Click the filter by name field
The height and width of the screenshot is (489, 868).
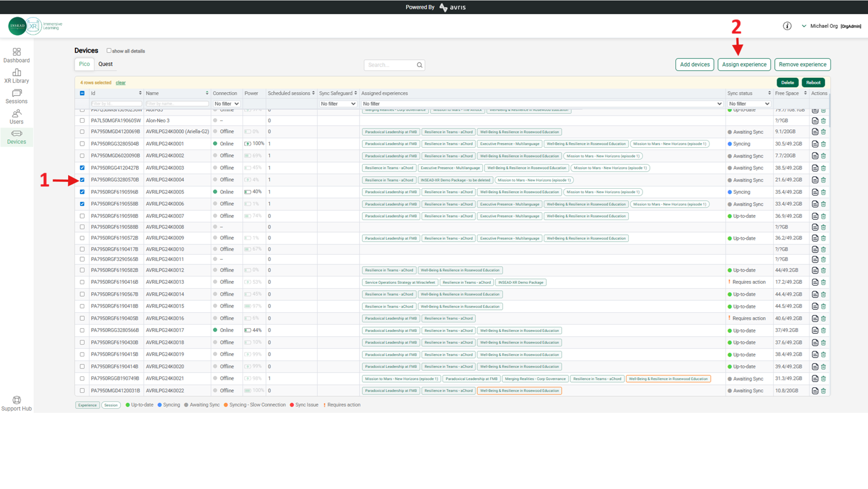[x=177, y=104]
